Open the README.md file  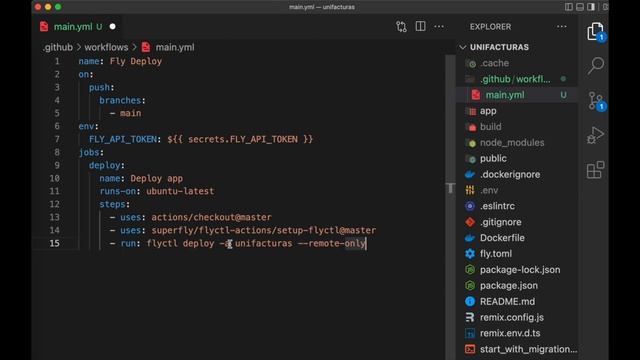coord(507,302)
